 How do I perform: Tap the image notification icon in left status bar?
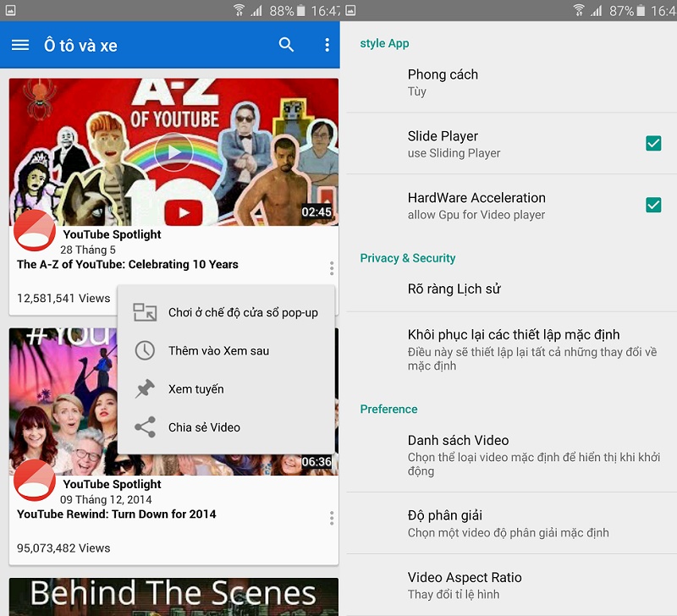11,10
